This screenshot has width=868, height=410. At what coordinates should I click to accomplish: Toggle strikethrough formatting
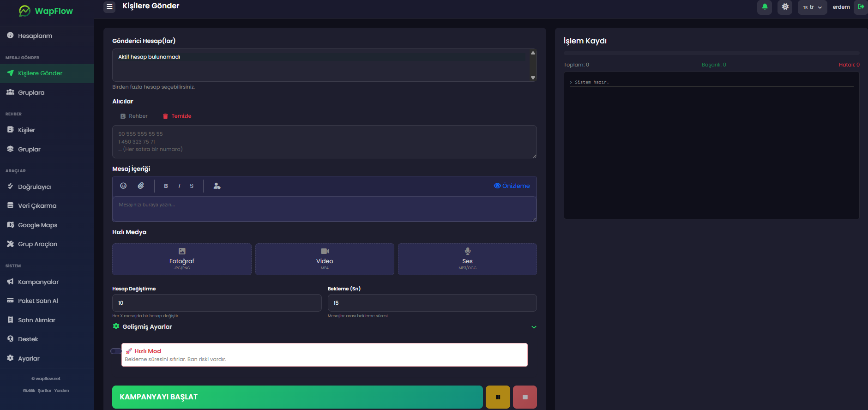pos(192,186)
